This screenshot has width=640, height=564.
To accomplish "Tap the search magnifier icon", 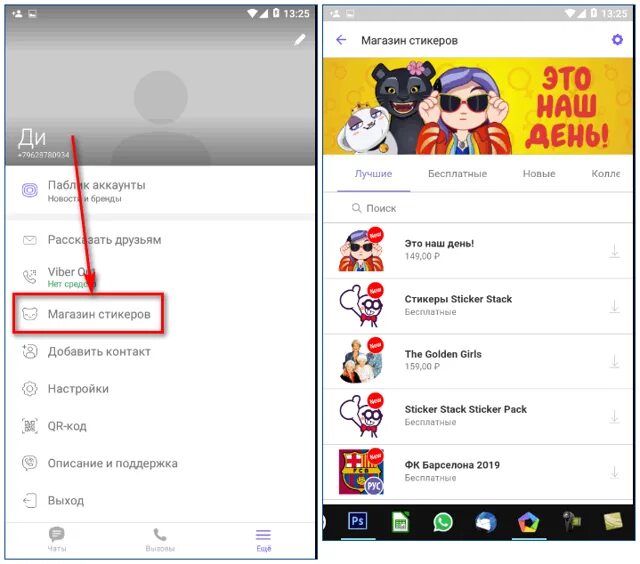I will point(356,208).
